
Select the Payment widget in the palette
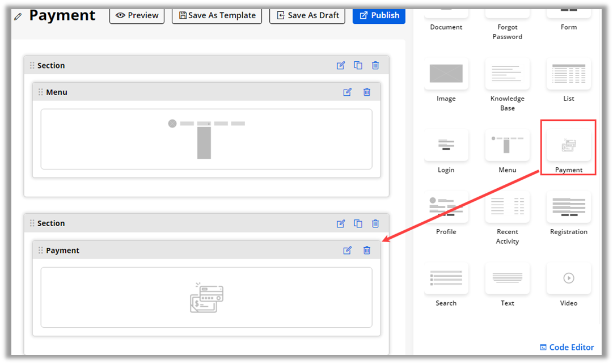pos(568,147)
